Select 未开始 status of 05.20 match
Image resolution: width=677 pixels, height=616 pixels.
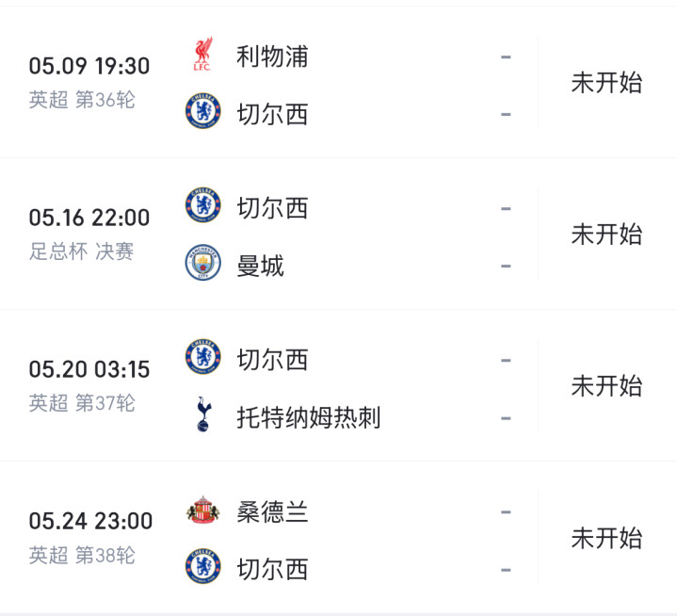[x=606, y=386]
